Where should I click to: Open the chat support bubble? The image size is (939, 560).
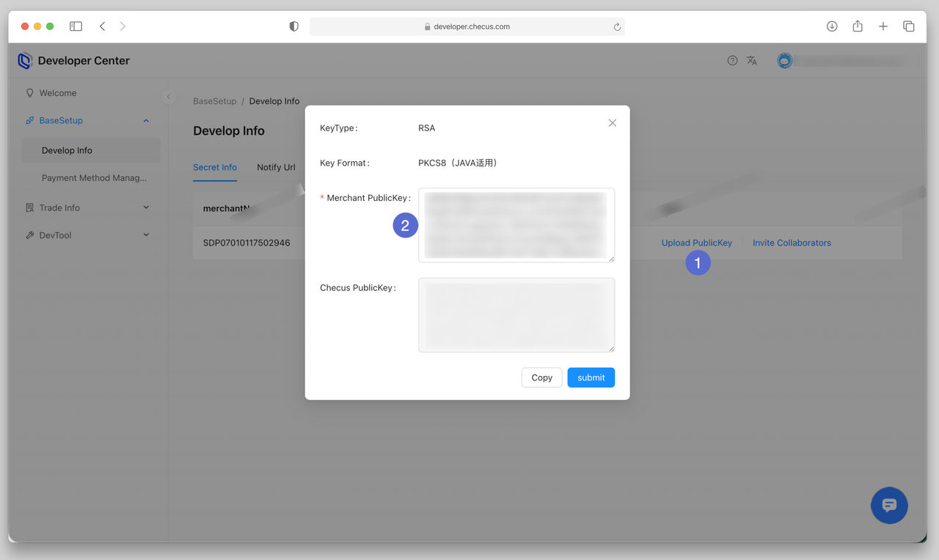pyautogui.click(x=889, y=505)
